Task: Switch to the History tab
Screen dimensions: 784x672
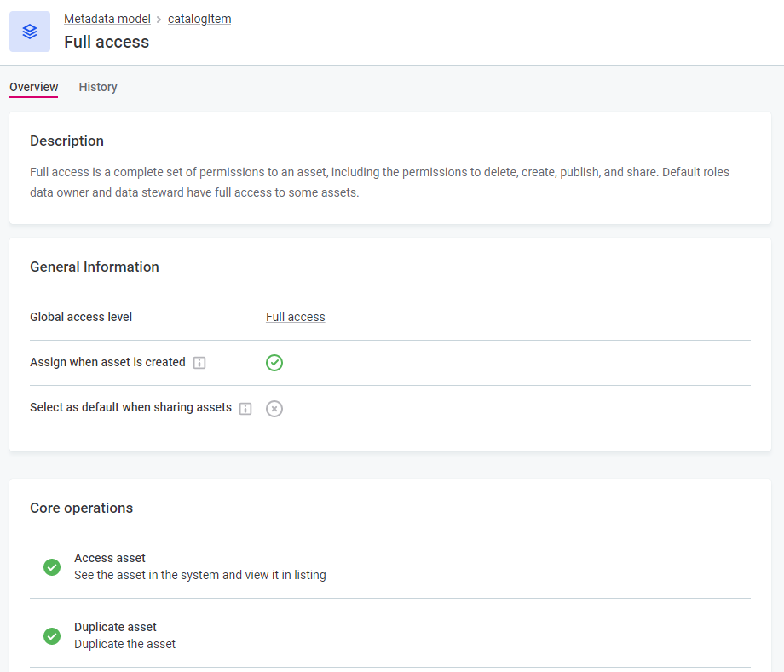Action: [98, 87]
